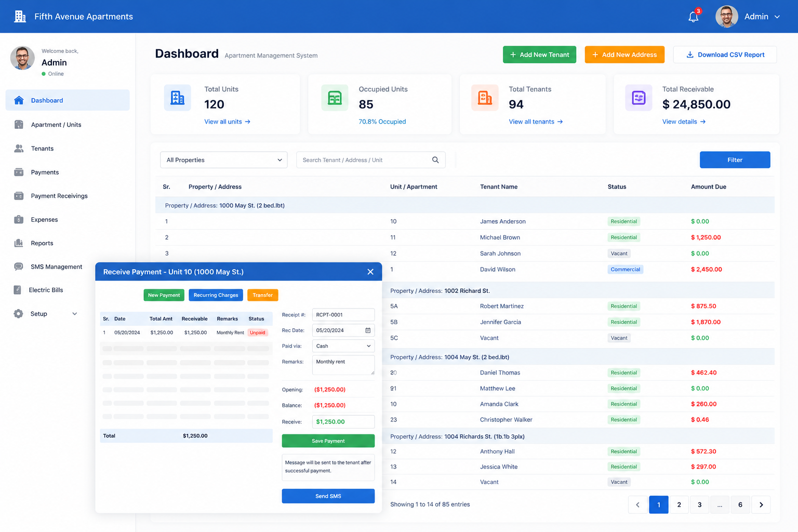
Task: Click the Total Units building icon
Action: click(178, 98)
